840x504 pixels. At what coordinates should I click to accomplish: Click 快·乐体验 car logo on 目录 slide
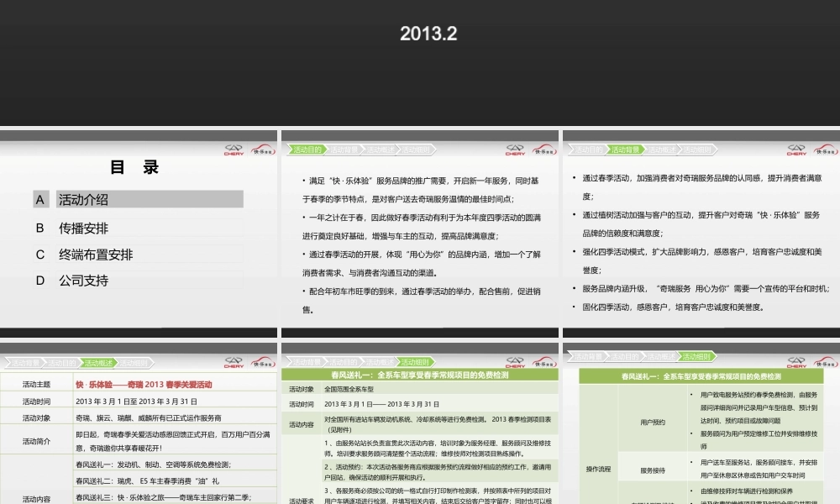[x=262, y=150]
